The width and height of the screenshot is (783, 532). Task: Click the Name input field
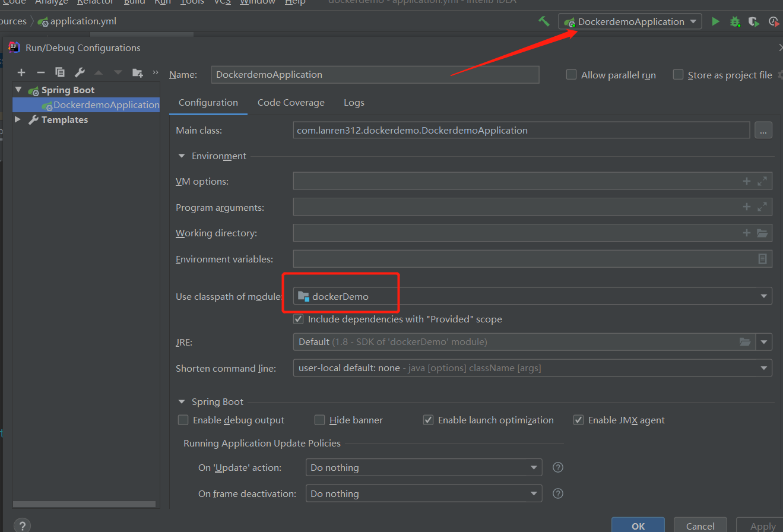point(375,75)
